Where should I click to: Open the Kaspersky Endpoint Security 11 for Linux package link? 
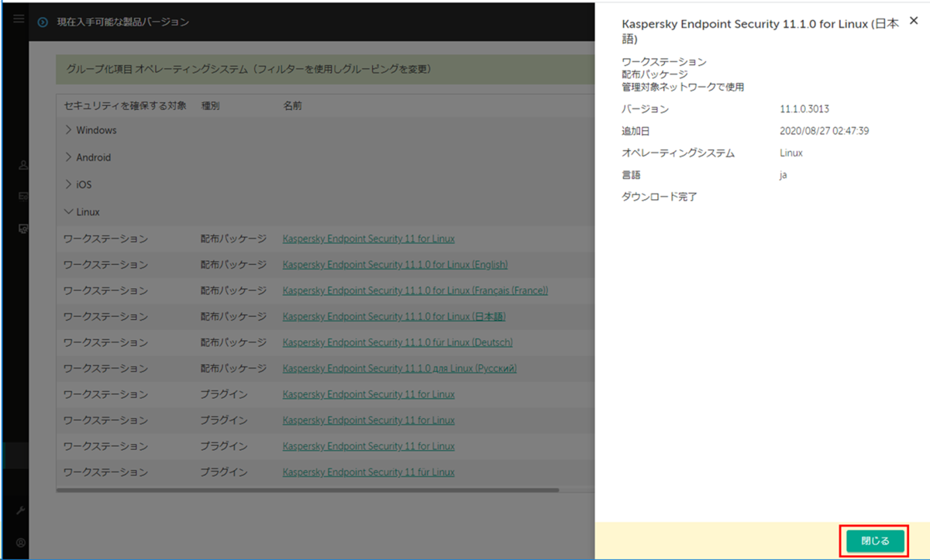[368, 238]
